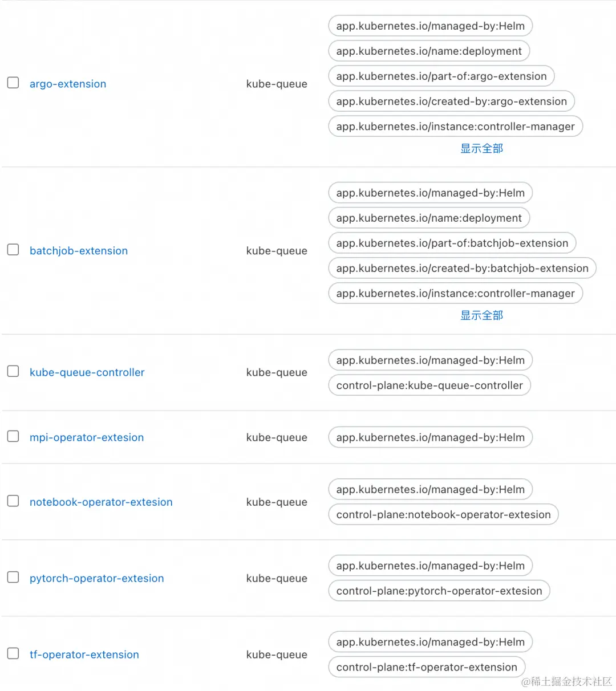616x691 pixels.
Task: Click the managed-by:Helm tag in argo-extension row
Action: point(431,26)
